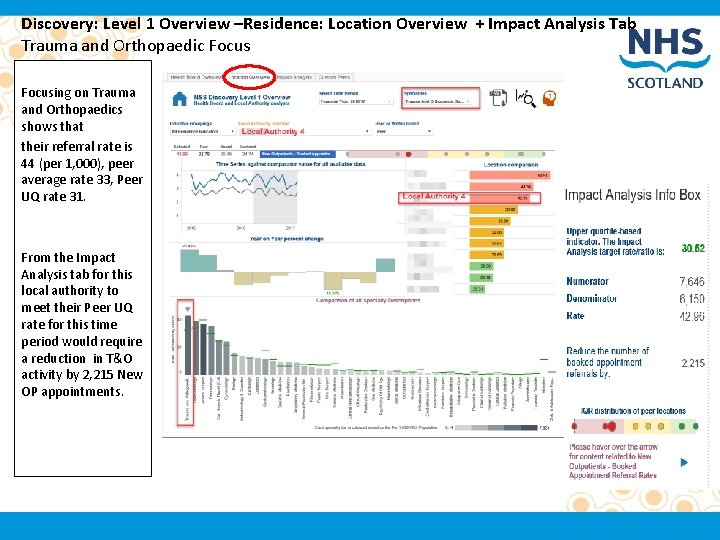Click the blue home icon
Screen dimensions: 720x540
click(180, 99)
